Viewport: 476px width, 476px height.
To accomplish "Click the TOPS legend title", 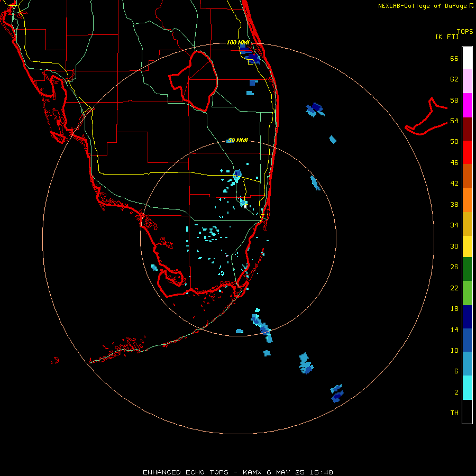I will [x=465, y=32].
